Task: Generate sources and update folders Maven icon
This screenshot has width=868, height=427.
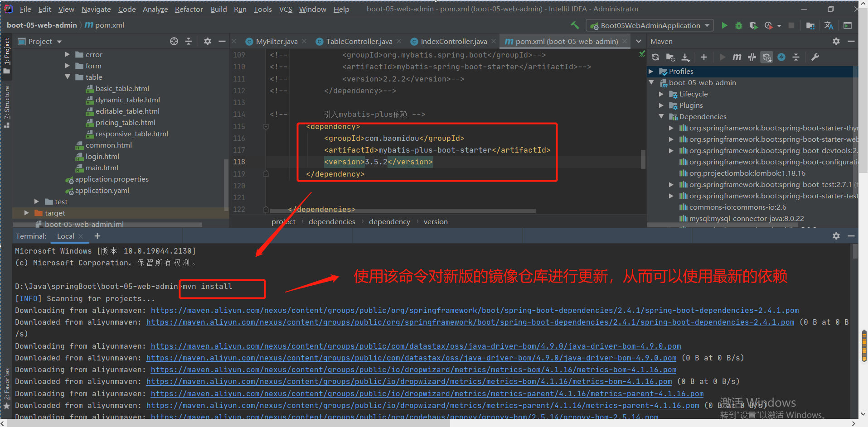Action: [x=670, y=57]
